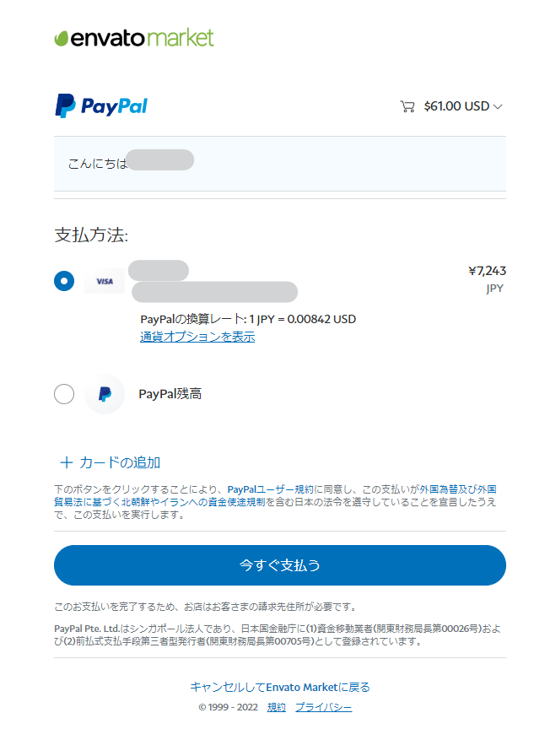The image size is (545, 756).
Task: Click the 今すぐ支払う pay now button
Action: pos(280,565)
